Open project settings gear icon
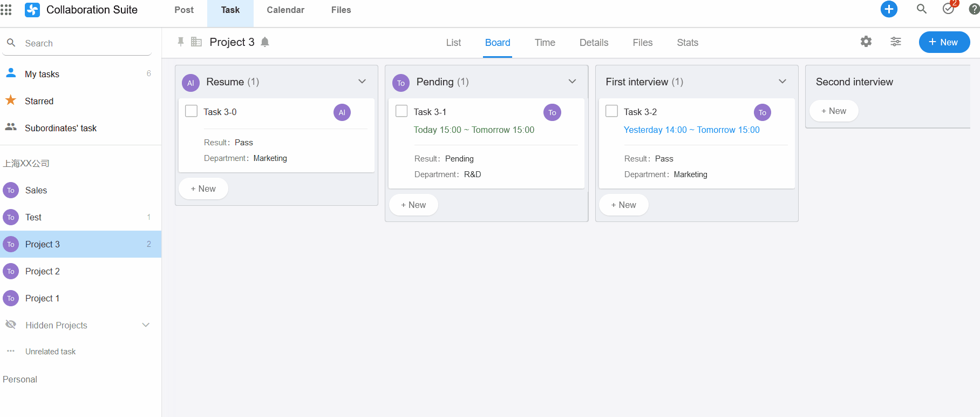 click(x=866, y=42)
